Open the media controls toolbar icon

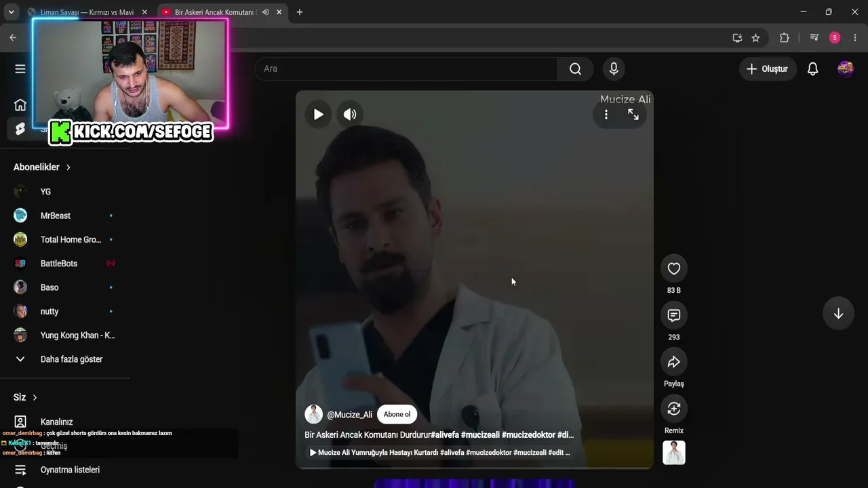[x=814, y=38]
